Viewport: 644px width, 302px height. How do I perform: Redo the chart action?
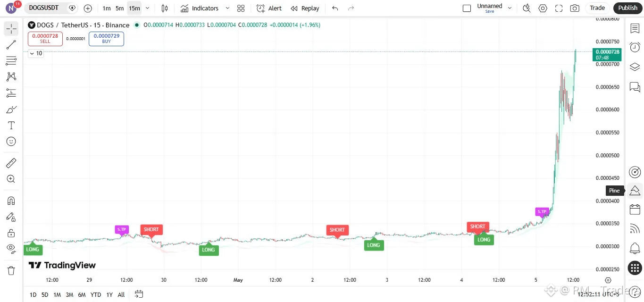(351, 8)
